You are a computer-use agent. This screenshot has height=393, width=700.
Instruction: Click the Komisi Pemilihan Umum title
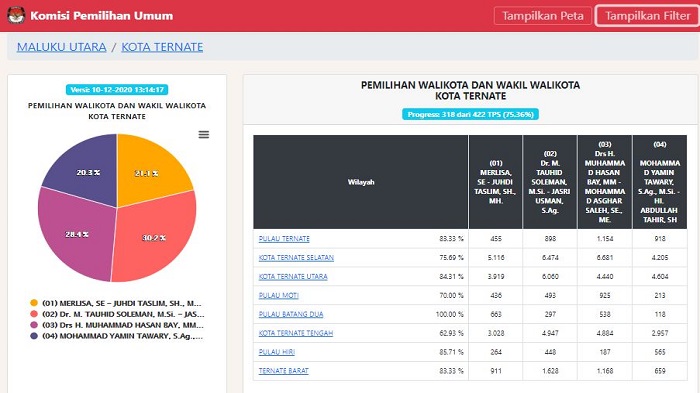(102, 16)
